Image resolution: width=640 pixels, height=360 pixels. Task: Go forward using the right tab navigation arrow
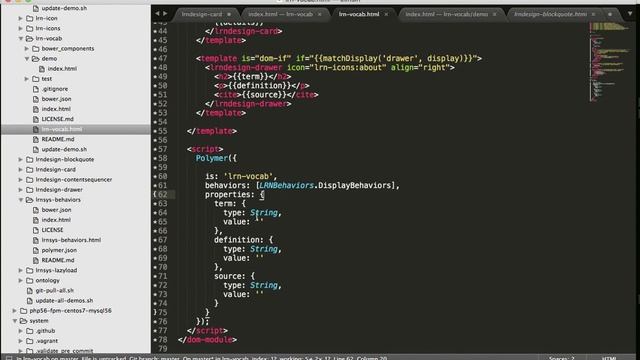coord(165,13)
